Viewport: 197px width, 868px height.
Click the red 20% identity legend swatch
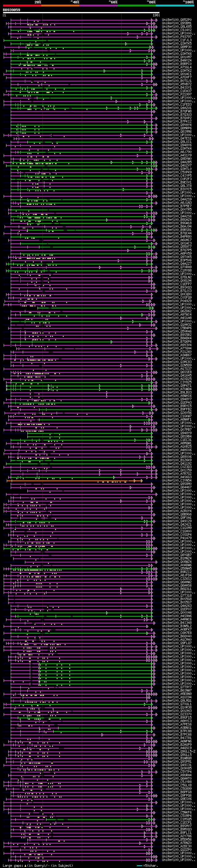22,6
